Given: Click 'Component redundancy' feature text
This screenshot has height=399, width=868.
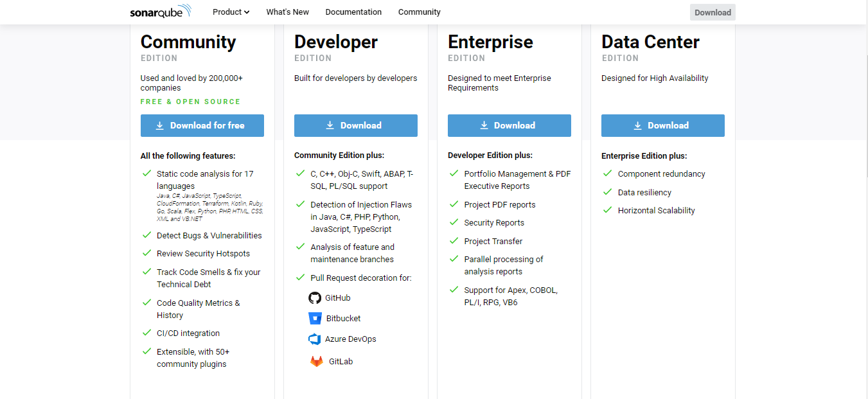Looking at the screenshot, I should point(662,174).
